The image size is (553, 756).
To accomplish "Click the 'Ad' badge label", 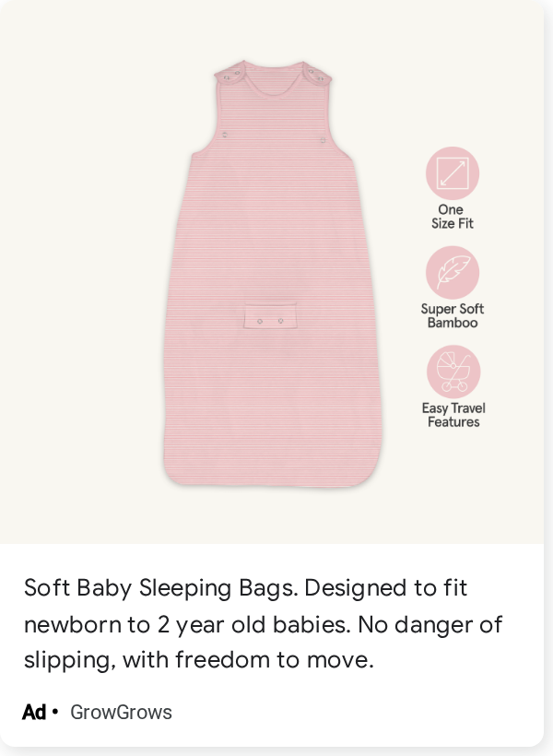I will pos(34,712).
